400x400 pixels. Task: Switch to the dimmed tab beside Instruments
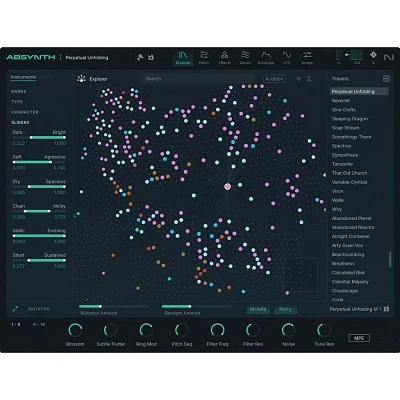click(x=47, y=77)
